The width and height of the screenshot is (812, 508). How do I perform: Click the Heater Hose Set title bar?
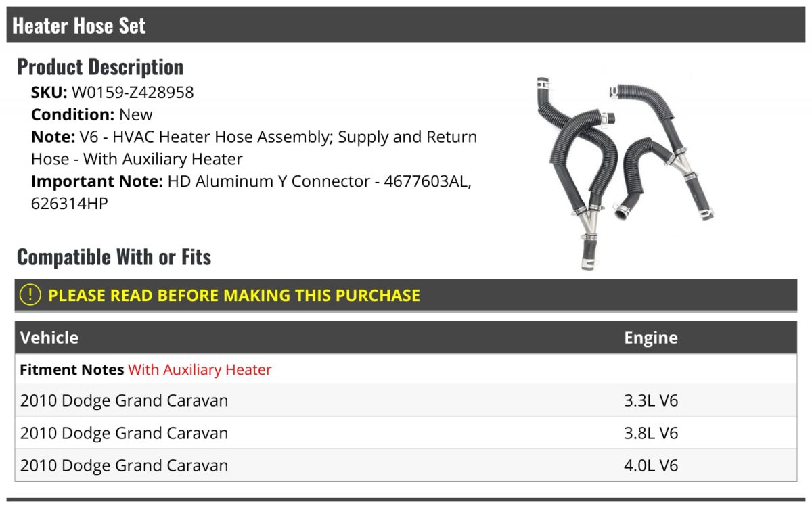coord(406,25)
